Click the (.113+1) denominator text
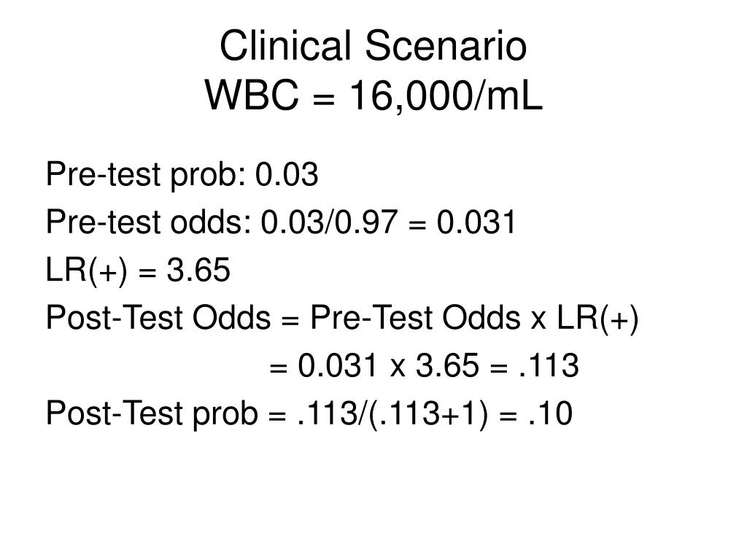Screen dimensions: 747x560 [429, 414]
